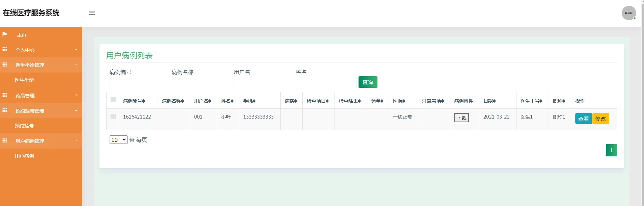The height and width of the screenshot is (206, 644).
Task: Sort by 职称 column arrows
Action: coord(564,101)
